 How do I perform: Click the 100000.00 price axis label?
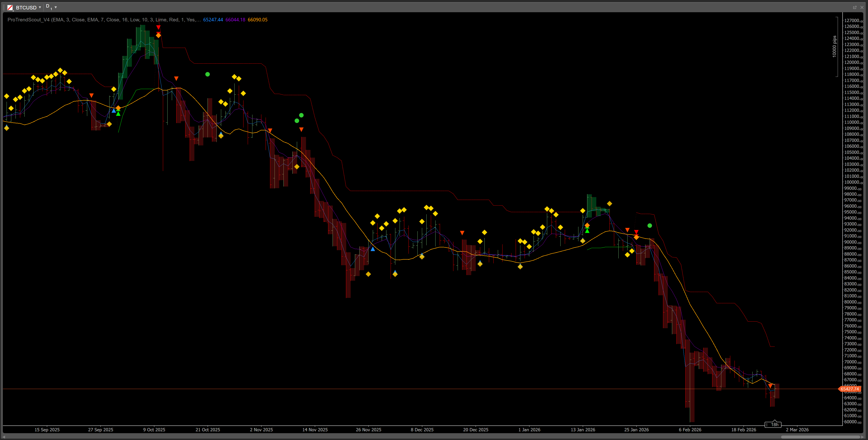pyautogui.click(x=853, y=182)
